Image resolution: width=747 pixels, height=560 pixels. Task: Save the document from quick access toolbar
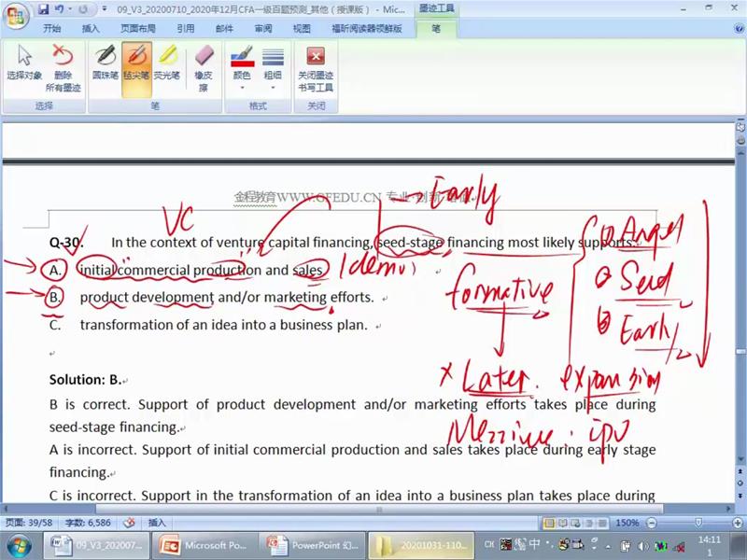(x=44, y=9)
